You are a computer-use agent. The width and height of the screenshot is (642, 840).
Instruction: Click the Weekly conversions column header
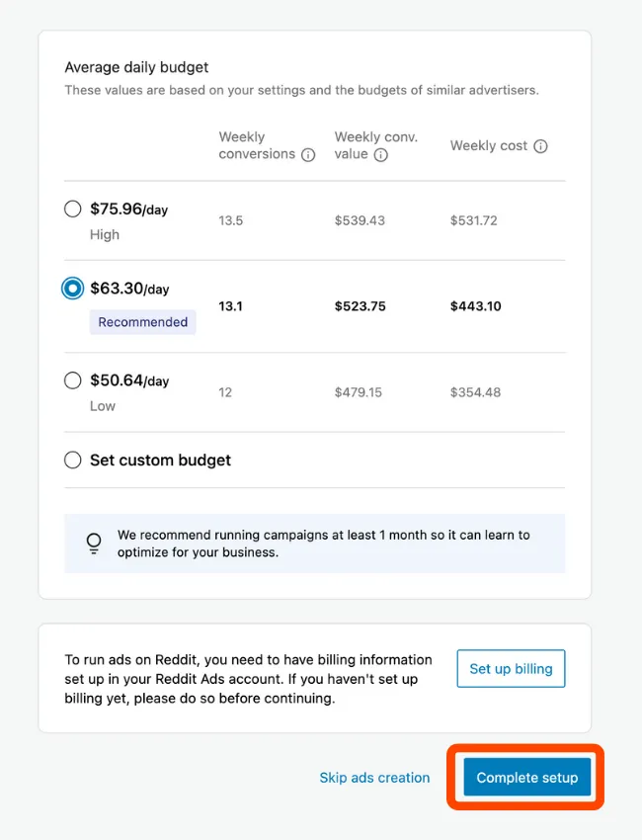click(259, 146)
